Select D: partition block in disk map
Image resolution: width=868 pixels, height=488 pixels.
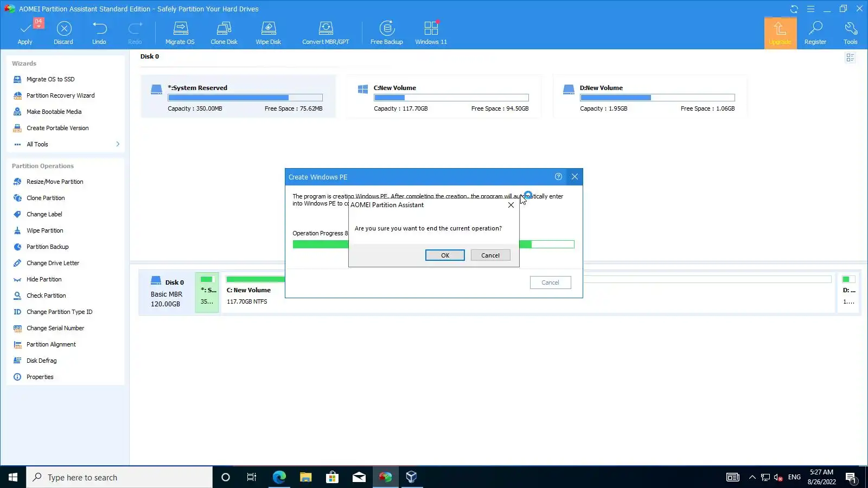point(848,293)
